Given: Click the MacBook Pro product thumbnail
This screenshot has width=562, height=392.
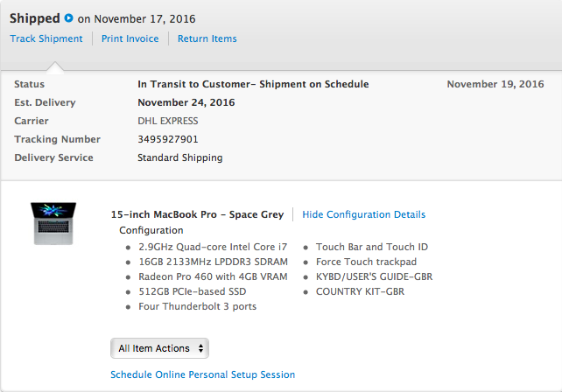Looking at the screenshot, I should point(53,224).
